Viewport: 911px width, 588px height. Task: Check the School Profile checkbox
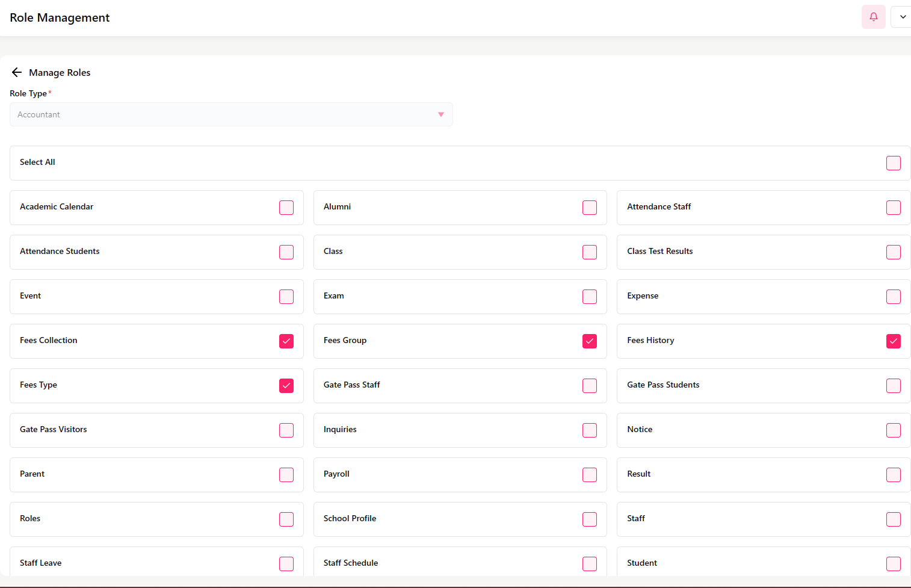(590, 519)
